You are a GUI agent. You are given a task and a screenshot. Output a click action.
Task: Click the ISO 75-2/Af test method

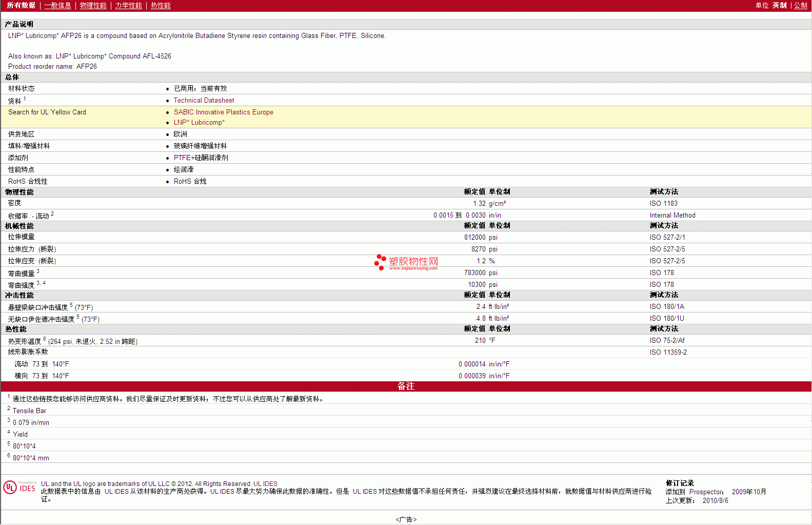pos(667,341)
